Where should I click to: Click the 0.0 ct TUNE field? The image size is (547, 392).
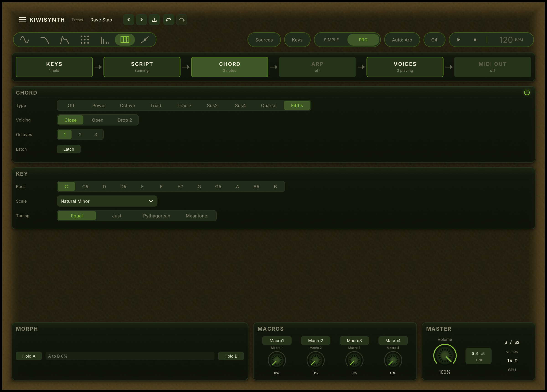coord(478,356)
